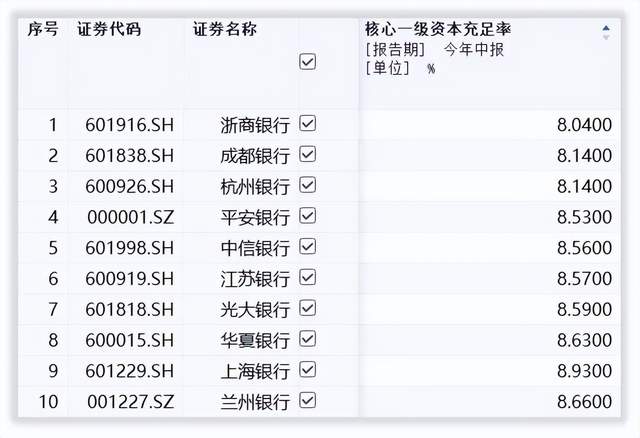Click the 8.1400 value for 杭州银行
The height and width of the screenshot is (438, 640).
[x=584, y=187]
